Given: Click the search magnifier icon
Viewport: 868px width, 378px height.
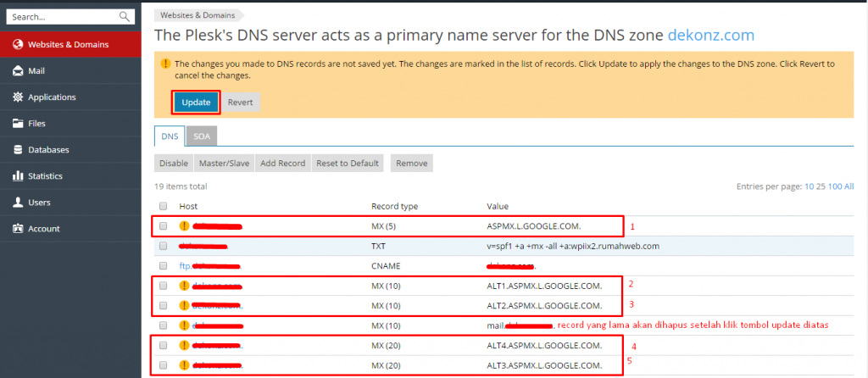Looking at the screenshot, I should [124, 17].
